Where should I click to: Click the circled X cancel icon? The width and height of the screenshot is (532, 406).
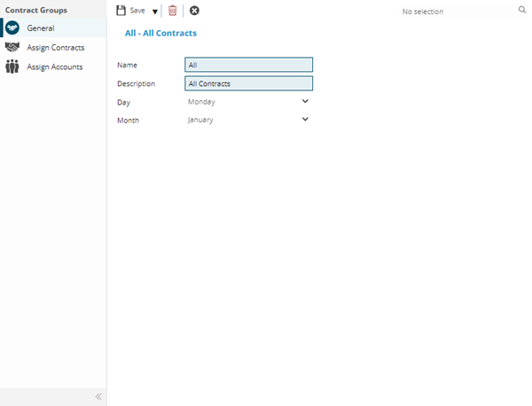pos(194,11)
